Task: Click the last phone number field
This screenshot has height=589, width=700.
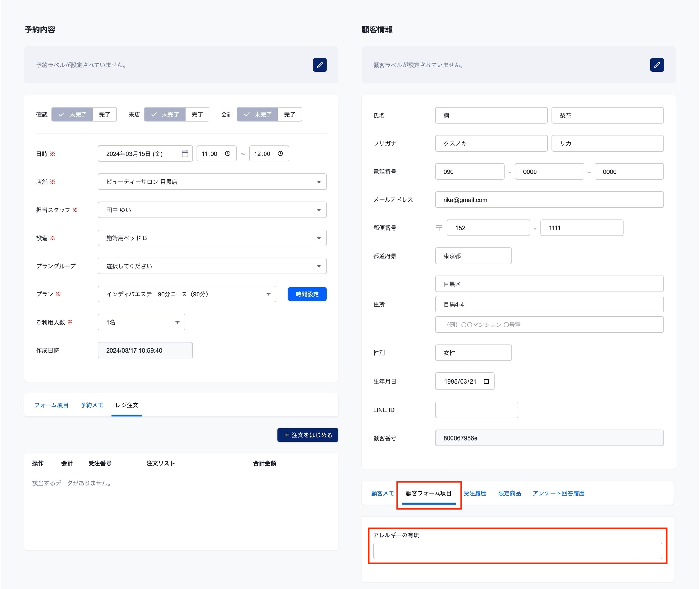Action: pyautogui.click(x=629, y=172)
